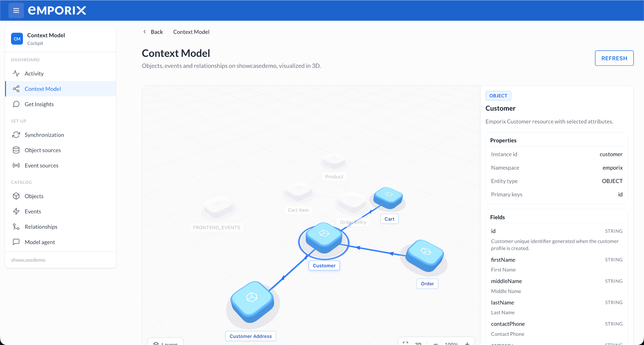The image size is (644, 345).
Task: Click the Emporix logo
Action: 57,10
